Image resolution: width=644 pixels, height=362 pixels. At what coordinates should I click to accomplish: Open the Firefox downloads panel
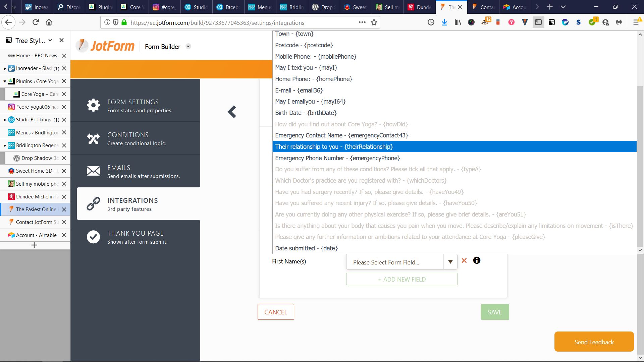coord(444,22)
